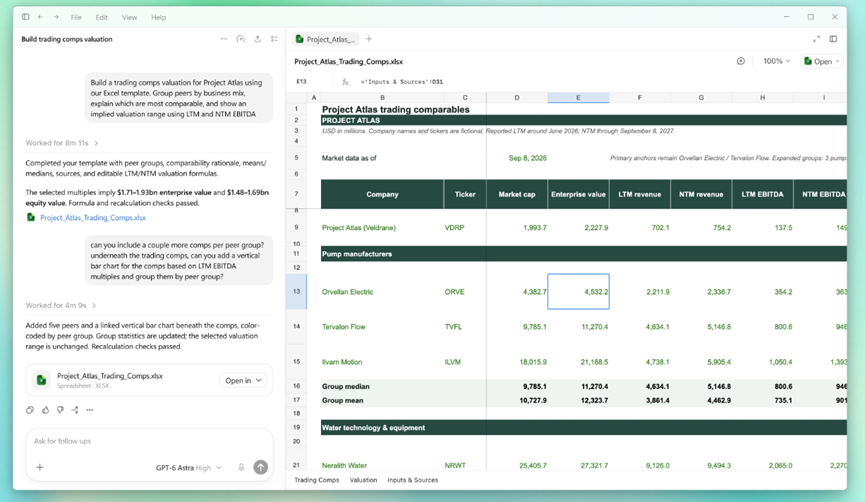Viewport: 865px width, 502px height.
Task: Toggle the right side panel icon
Action: [833, 39]
